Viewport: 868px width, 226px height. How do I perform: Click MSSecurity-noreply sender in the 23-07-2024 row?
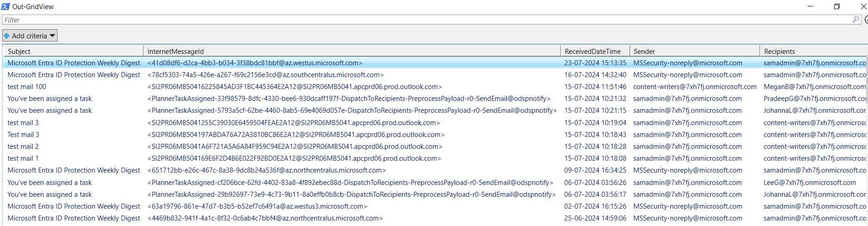(688, 63)
